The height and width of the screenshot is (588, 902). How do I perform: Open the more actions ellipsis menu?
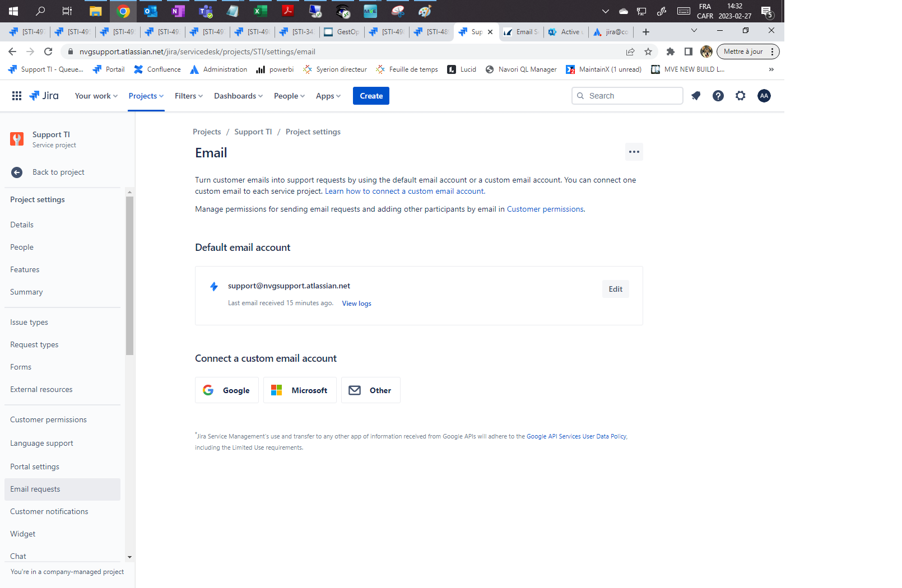[x=634, y=151]
